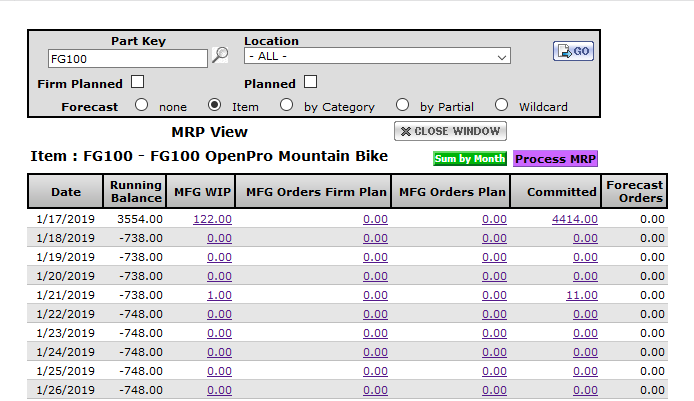Viewport: 694px width, 401px height.
Task: Close the MRP View window
Action: click(450, 131)
